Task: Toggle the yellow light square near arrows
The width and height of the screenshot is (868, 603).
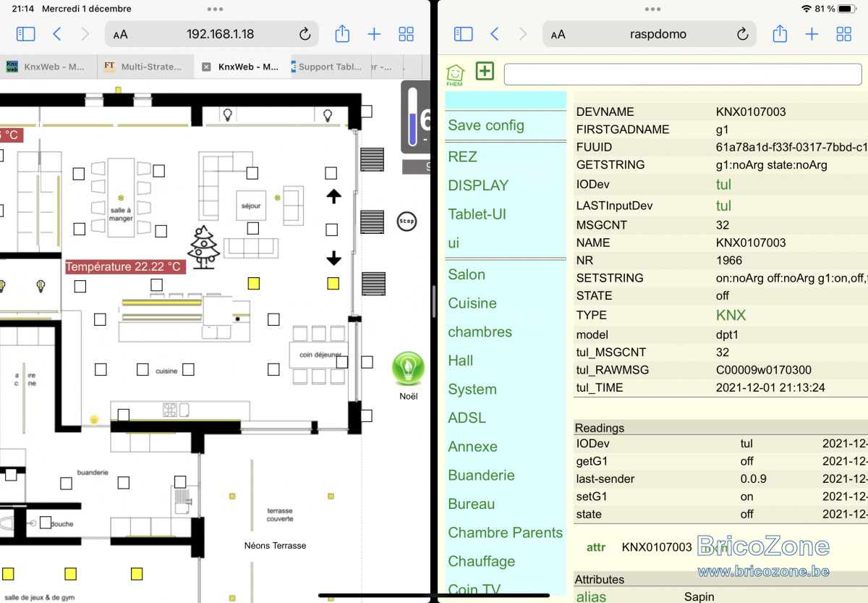Action: (333, 284)
